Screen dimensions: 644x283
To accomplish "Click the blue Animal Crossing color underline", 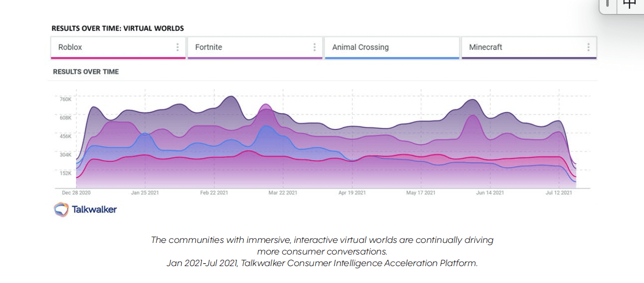I will pyautogui.click(x=392, y=58).
